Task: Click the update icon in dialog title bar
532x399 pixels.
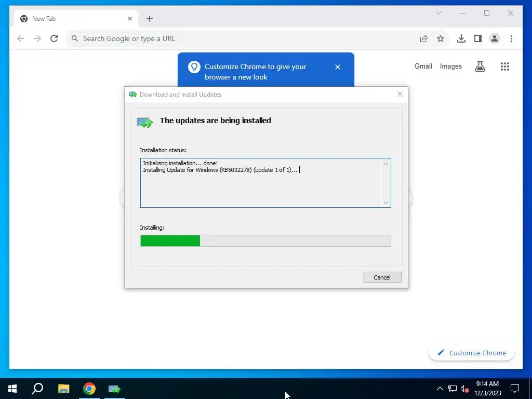Action: pyautogui.click(x=132, y=95)
